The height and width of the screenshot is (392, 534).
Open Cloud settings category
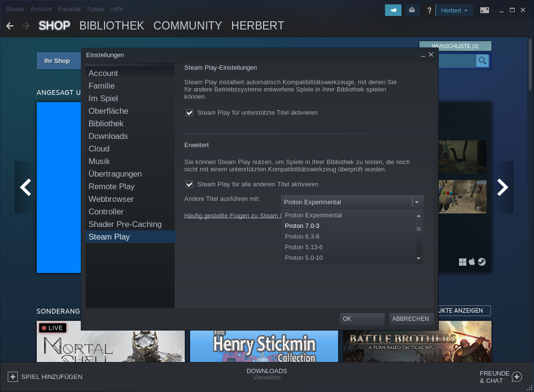[130, 149]
